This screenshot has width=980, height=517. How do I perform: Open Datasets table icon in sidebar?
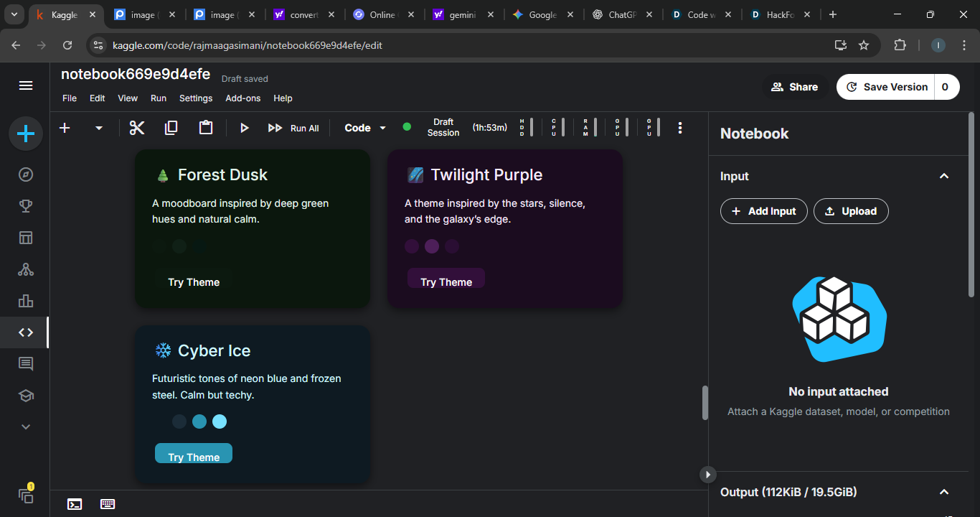click(x=26, y=238)
